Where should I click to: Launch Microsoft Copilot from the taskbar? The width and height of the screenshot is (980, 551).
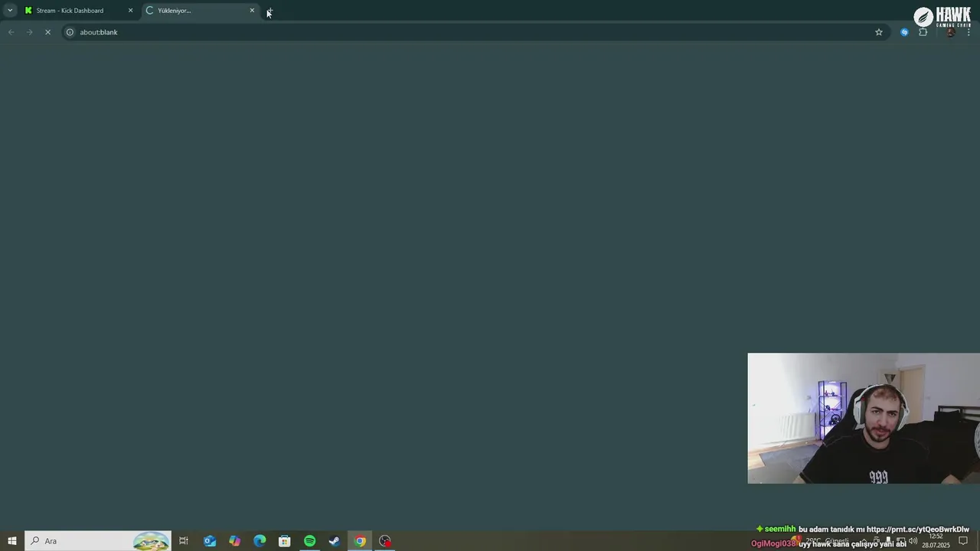click(235, 541)
